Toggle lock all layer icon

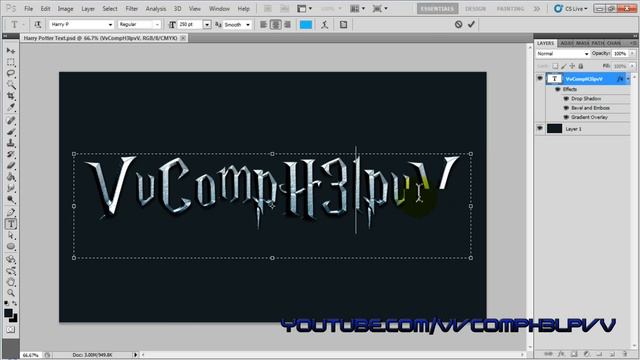point(581,66)
